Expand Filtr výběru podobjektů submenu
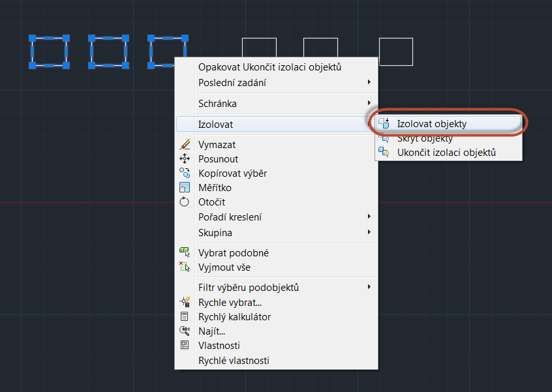The height and width of the screenshot is (392, 552). click(369, 288)
